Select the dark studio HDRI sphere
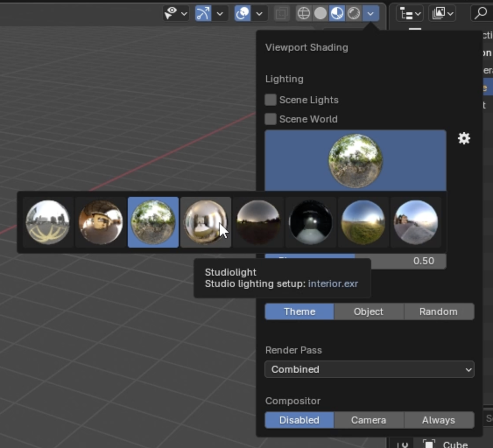 310,222
